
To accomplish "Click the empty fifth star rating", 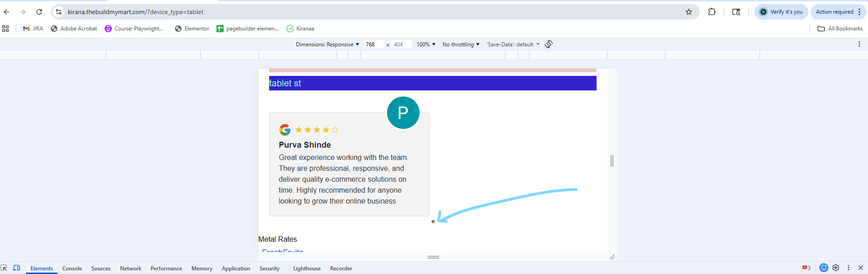I will 335,130.
